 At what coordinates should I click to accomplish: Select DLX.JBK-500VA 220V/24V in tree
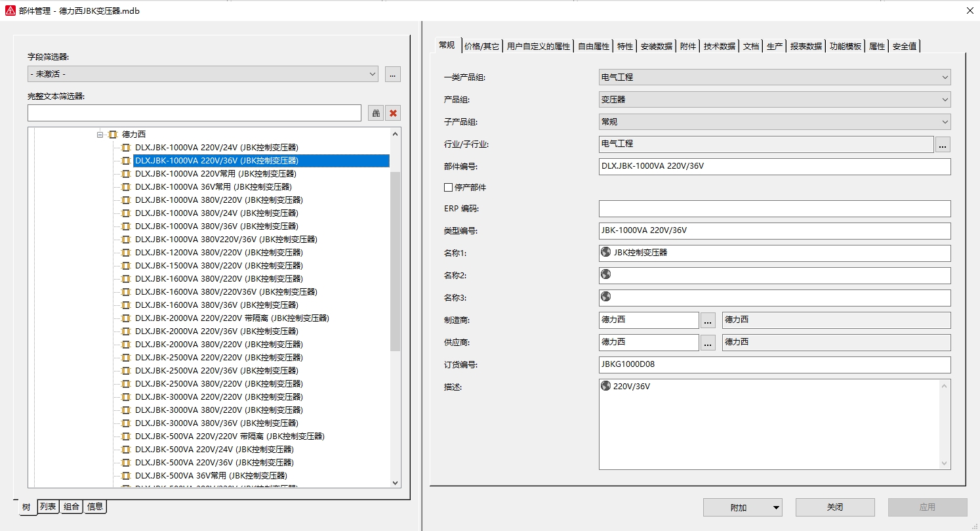click(214, 449)
